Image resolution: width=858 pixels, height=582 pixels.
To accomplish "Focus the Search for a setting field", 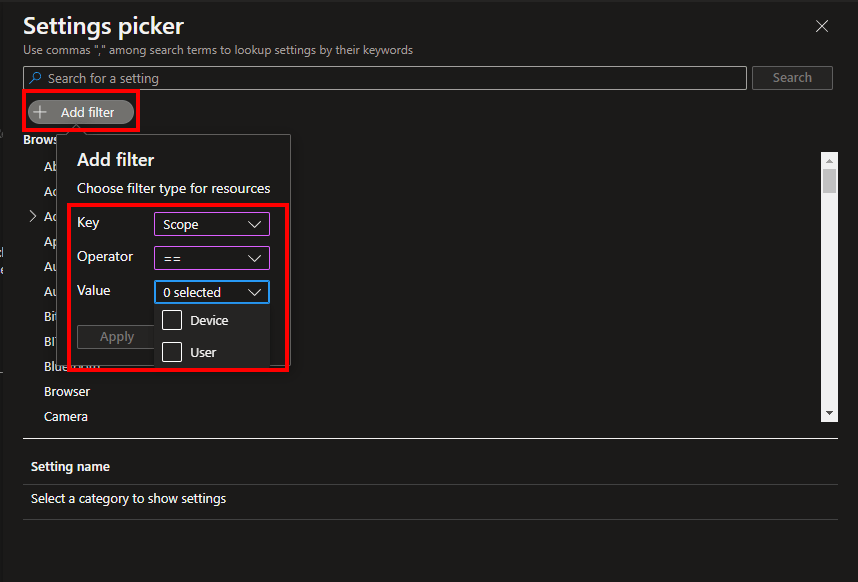I will pos(390,78).
